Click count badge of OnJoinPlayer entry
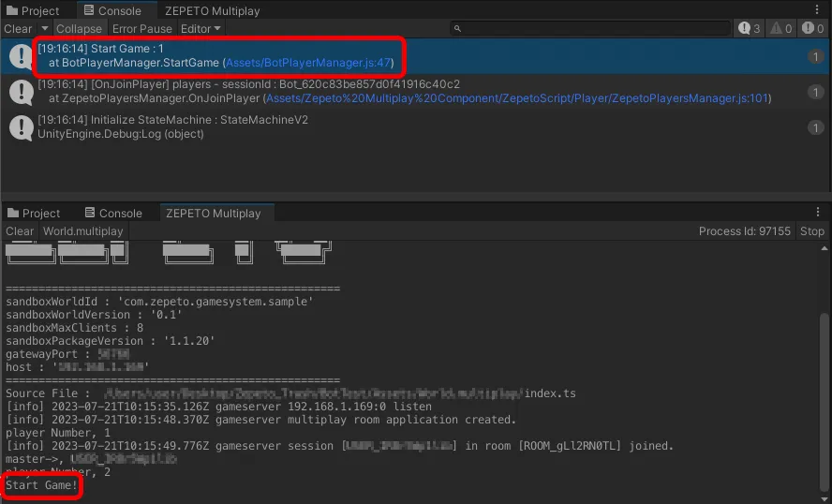Image resolution: width=832 pixels, height=504 pixels. click(815, 93)
